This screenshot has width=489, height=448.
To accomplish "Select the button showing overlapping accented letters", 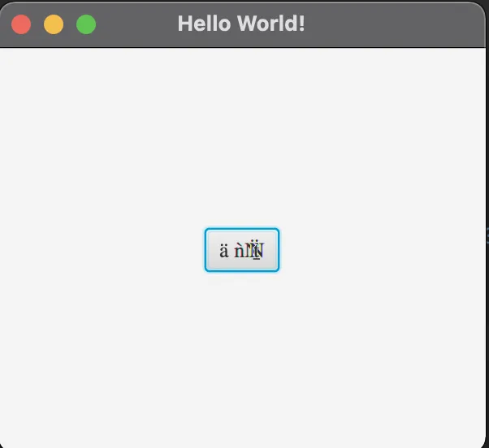I will [x=242, y=250].
